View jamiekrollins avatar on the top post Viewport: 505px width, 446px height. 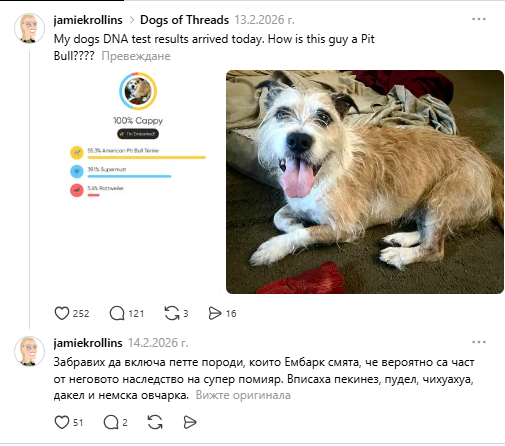(x=29, y=29)
